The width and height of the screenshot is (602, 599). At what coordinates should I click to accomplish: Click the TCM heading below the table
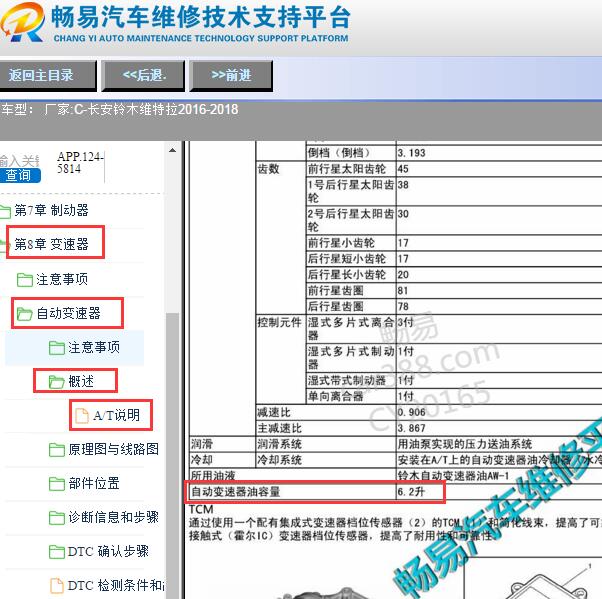201,509
